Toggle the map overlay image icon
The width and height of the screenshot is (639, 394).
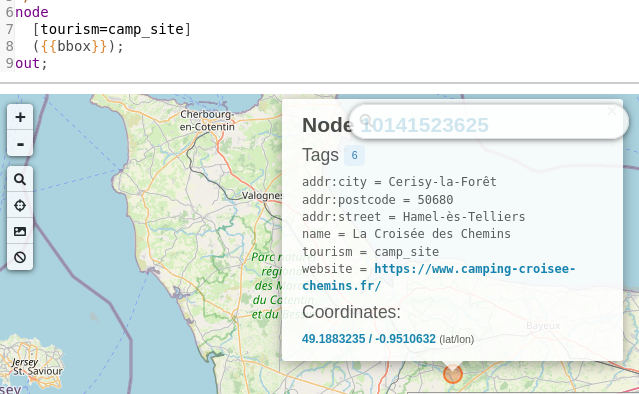20,231
